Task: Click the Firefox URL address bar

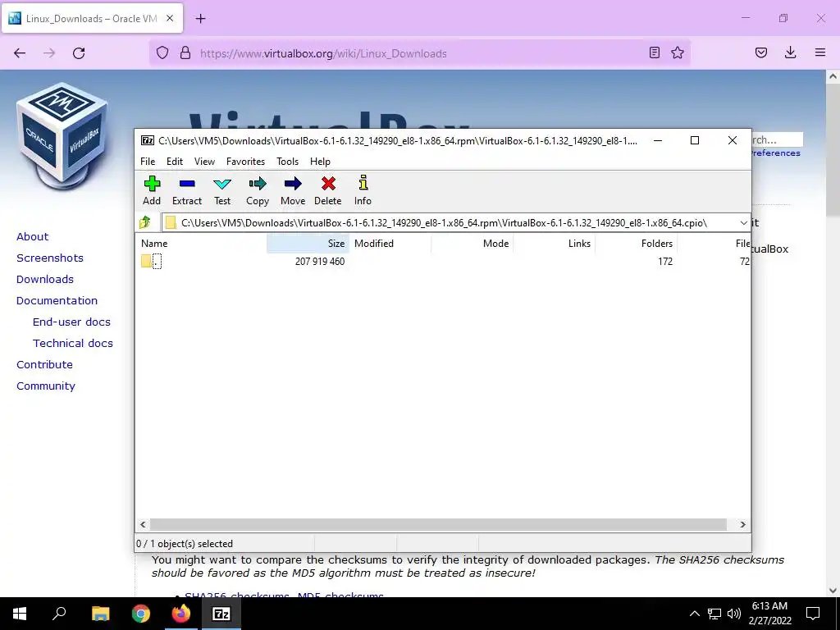Action: pyautogui.click(x=419, y=53)
